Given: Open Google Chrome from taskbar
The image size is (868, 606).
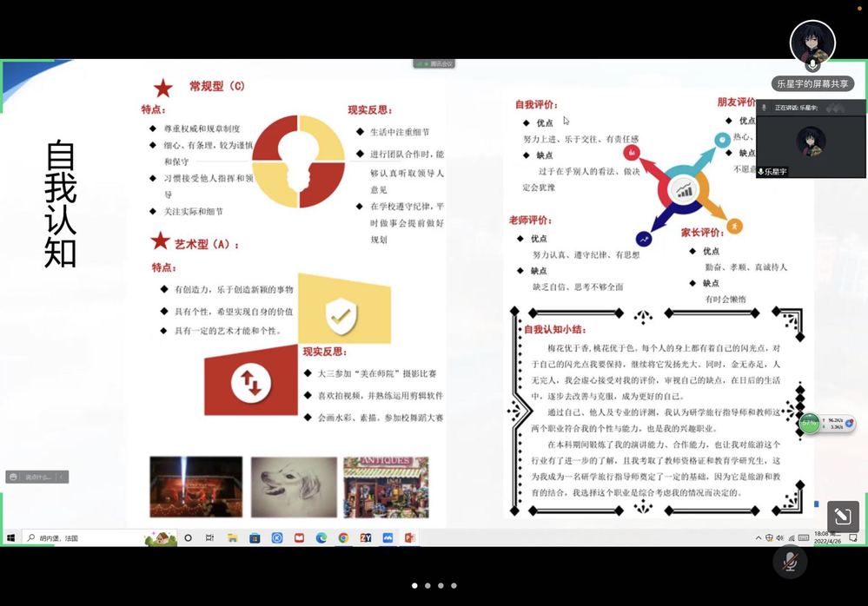Looking at the screenshot, I should [343, 538].
